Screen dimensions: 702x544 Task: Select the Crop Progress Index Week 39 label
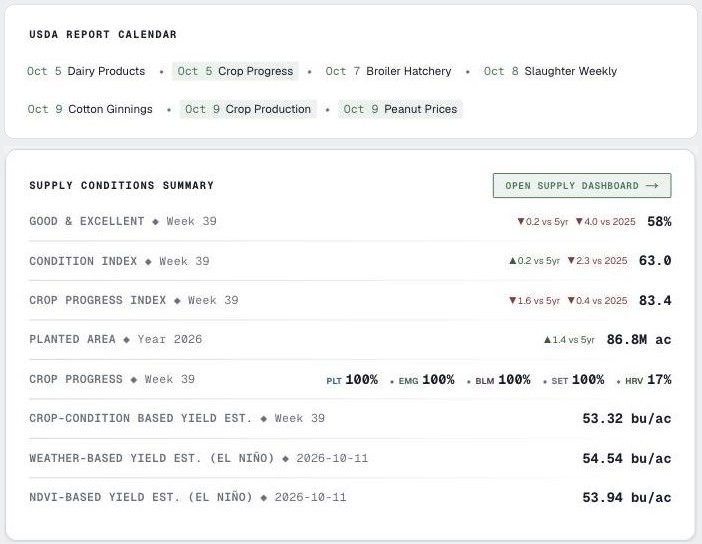point(133,300)
